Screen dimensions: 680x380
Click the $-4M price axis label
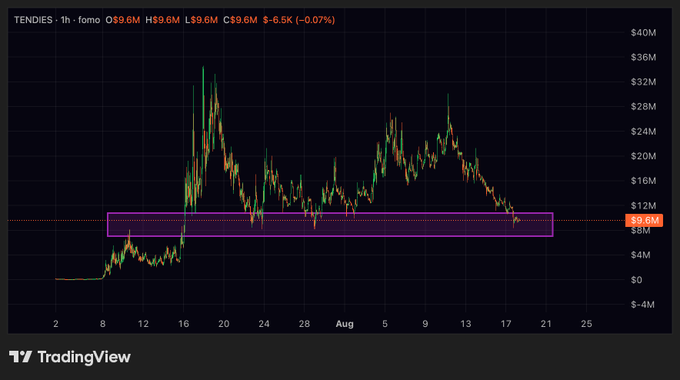(643, 305)
